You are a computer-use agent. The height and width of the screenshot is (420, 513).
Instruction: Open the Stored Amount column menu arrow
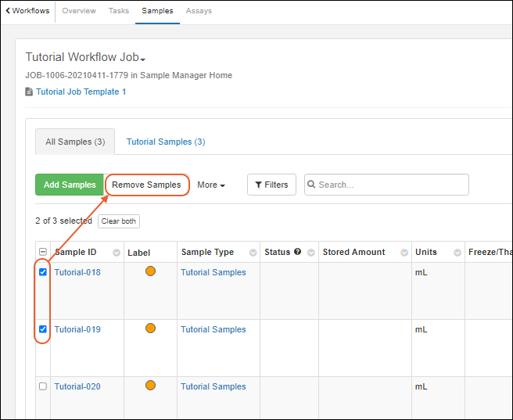(404, 253)
